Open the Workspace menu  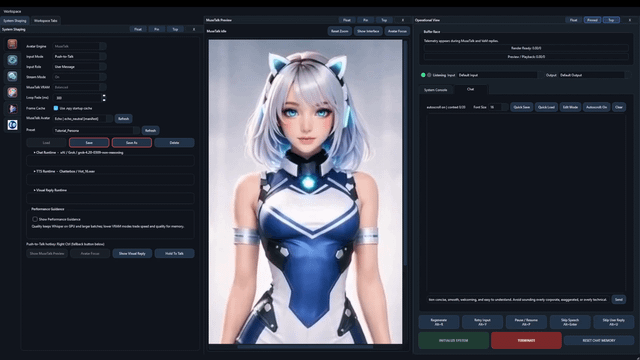(12, 11)
